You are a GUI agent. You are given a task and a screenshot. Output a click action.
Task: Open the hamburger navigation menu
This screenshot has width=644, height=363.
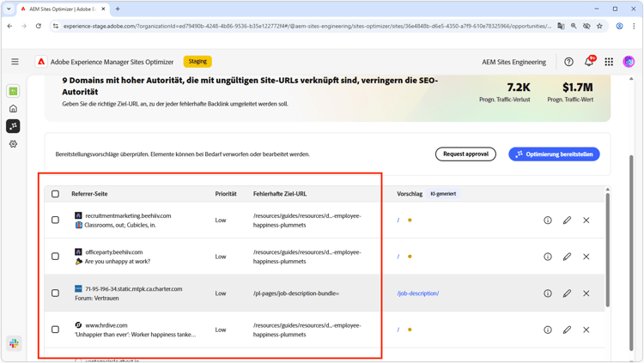pos(15,62)
